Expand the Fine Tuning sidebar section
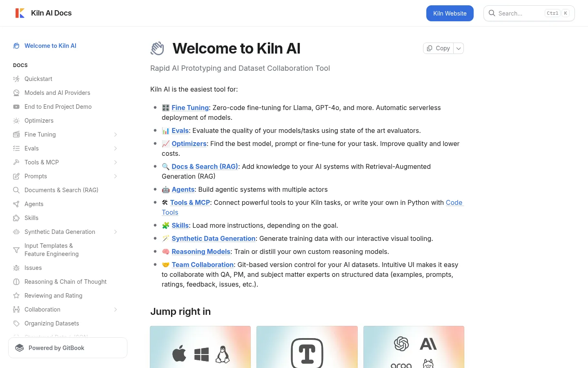 (116, 135)
